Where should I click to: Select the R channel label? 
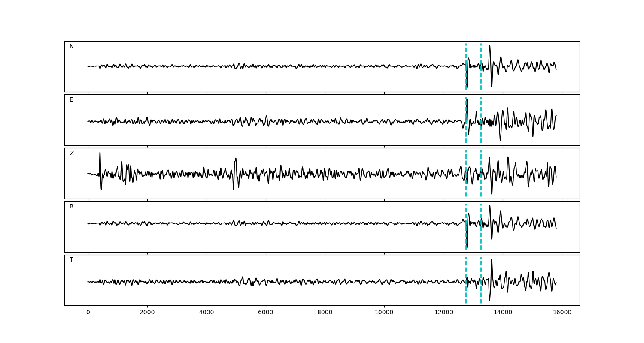pos(72,207)
